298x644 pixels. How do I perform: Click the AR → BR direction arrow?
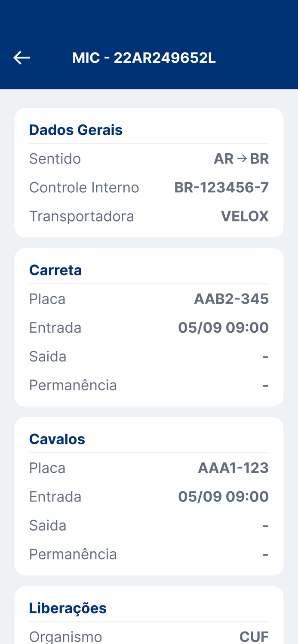[242, 158]
